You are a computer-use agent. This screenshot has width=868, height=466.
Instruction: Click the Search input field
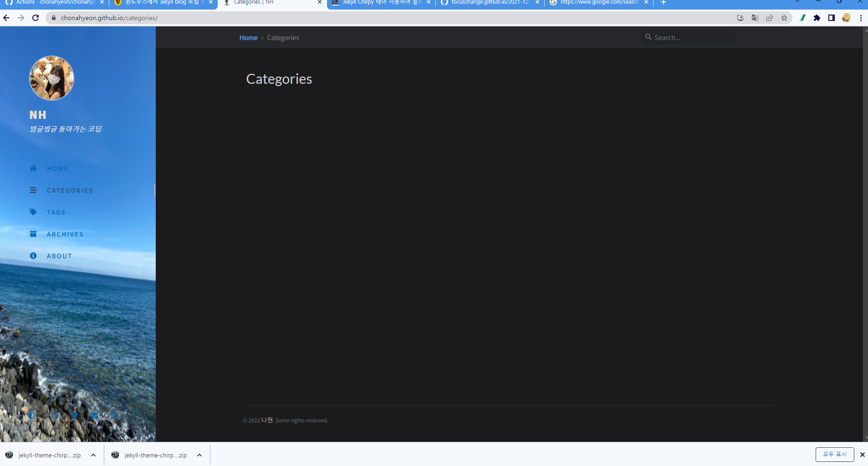coord(692,37)
